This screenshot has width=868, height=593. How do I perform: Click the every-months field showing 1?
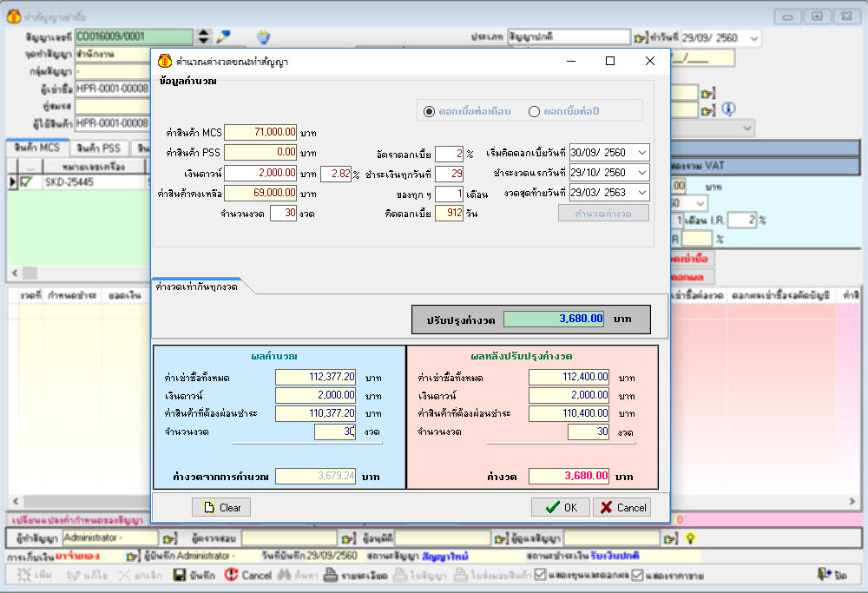pos(449,194)
